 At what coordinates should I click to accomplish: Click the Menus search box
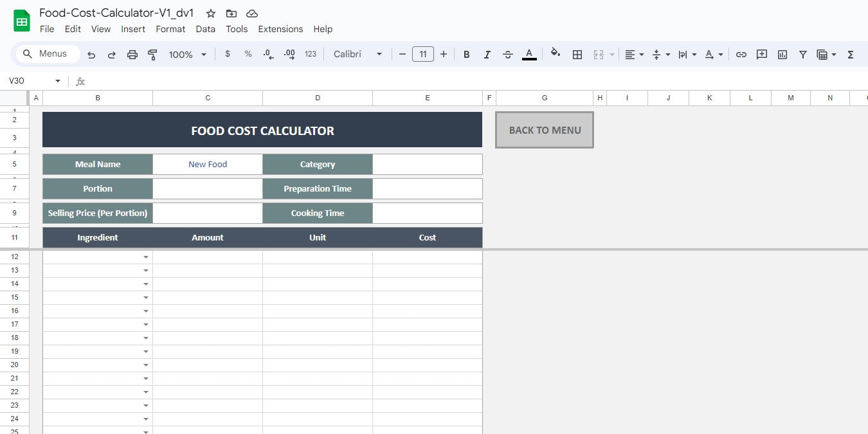tap(49, 54)
